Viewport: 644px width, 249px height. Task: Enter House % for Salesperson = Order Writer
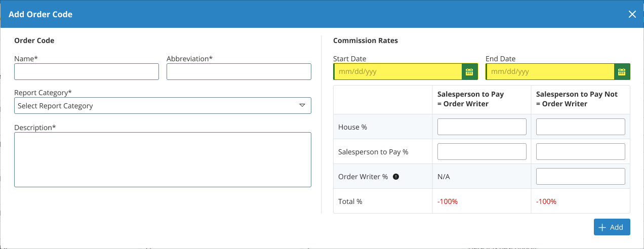tap(481, 127)
